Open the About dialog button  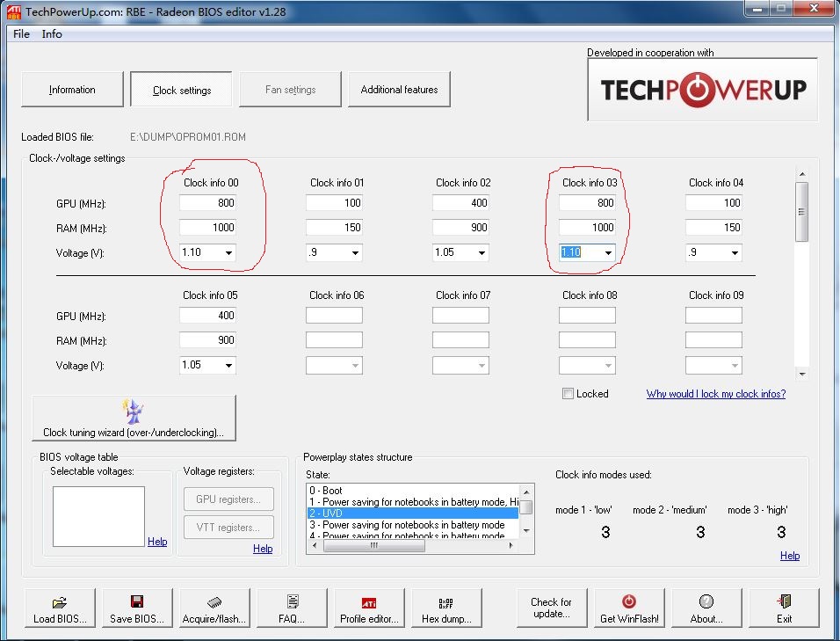706,608
